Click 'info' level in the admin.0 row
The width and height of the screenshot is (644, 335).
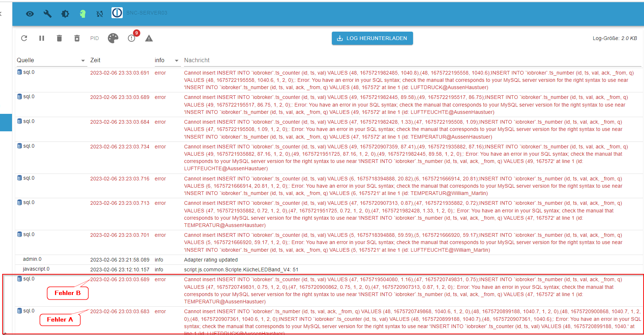[159, 260]
